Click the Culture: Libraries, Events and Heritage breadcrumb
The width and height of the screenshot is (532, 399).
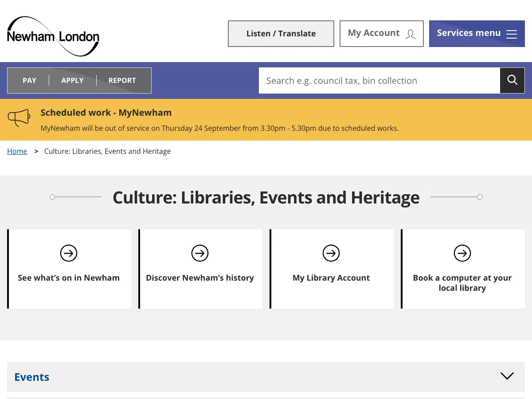coord(107,151)
